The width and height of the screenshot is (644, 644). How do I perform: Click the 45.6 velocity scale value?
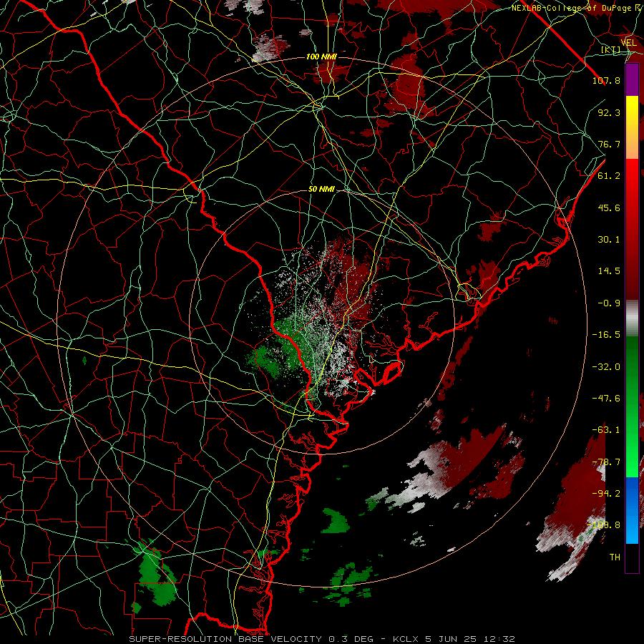609,208
